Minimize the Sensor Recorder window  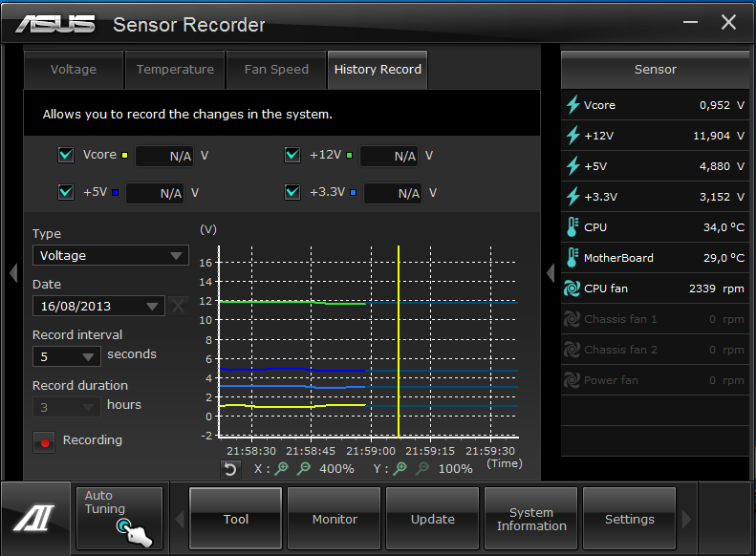tap(690, 22)
